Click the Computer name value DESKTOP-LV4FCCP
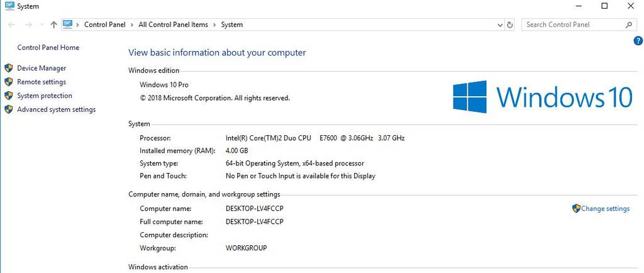This screenshot has height=273, width=644. 255,209
